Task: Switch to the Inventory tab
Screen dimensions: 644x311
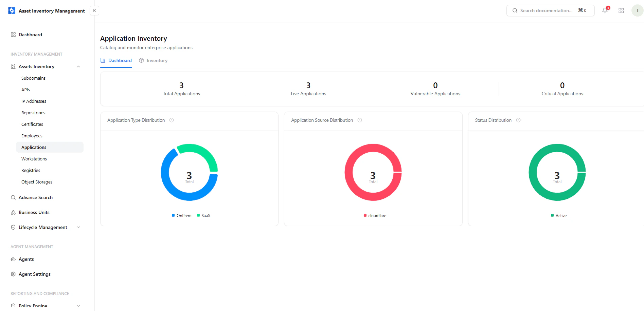Action: [x=153, y=60]
